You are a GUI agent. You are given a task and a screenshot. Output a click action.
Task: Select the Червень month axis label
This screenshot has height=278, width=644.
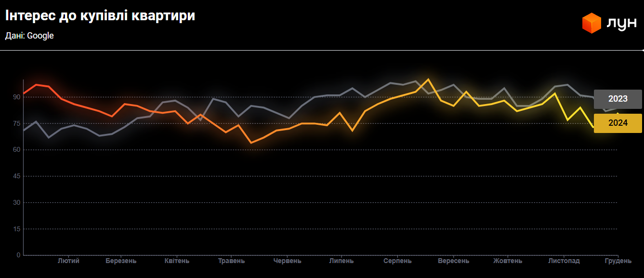[x=287, y=261]
